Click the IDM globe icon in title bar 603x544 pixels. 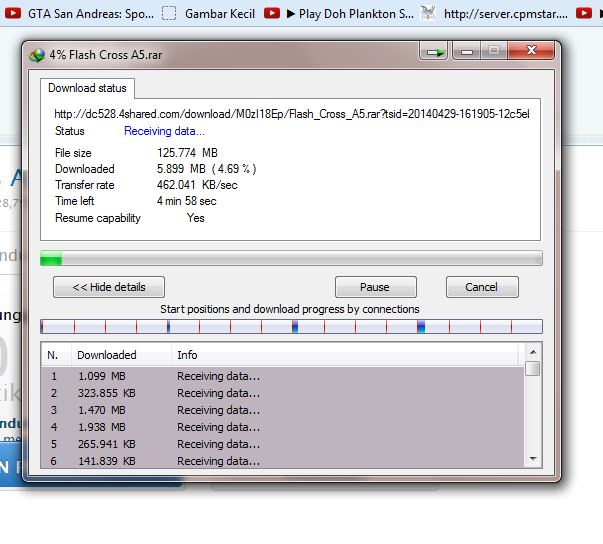[37, 55]
